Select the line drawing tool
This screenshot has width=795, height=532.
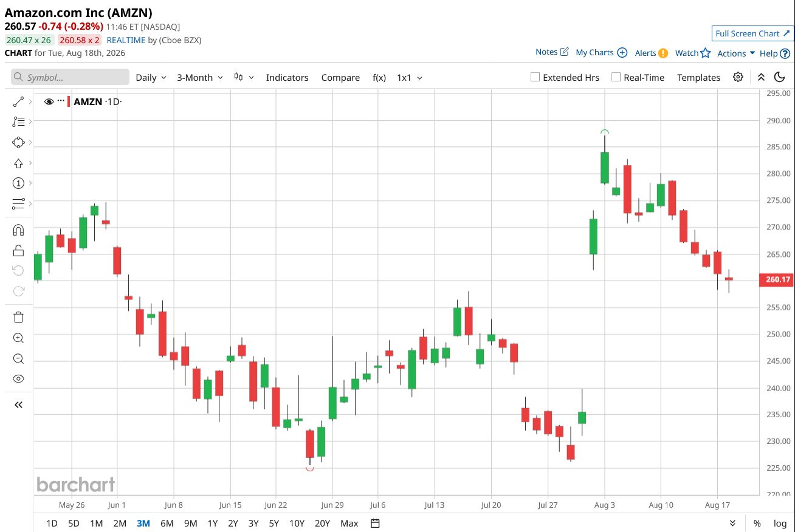tap(18, 102)
